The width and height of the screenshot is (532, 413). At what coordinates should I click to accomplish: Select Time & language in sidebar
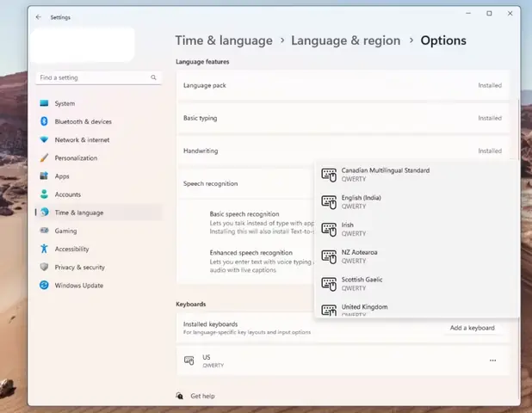[x=98, y=213]
